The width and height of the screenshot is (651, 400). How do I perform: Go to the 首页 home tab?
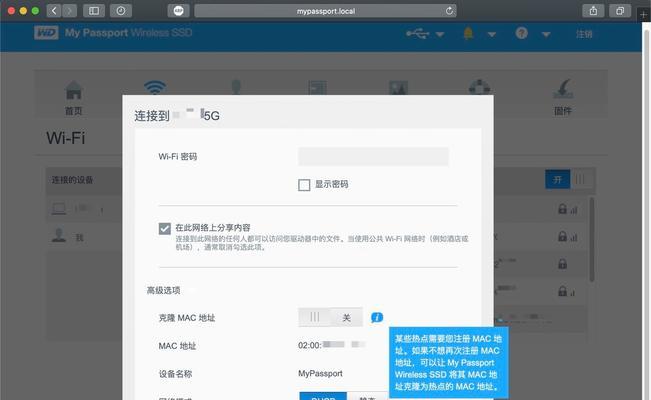[73, 98]
